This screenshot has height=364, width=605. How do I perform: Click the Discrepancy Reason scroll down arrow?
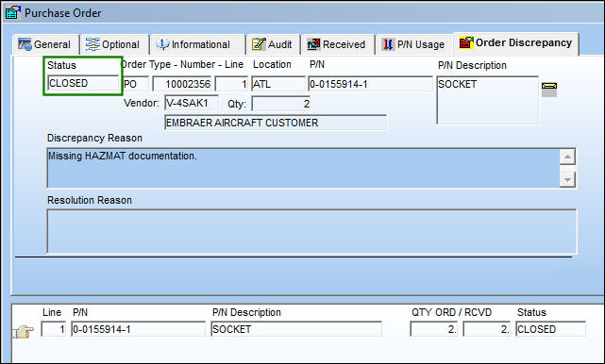[567, 180]
